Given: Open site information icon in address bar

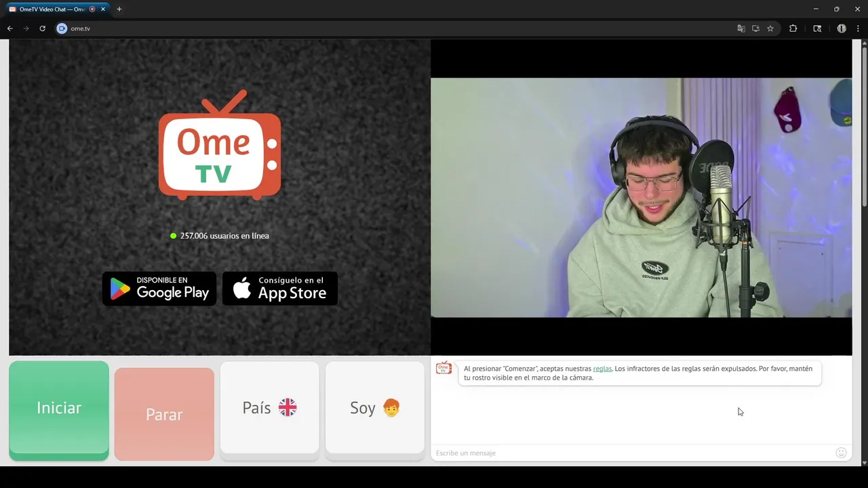Looking at the screenshot, I should [x=62, y=28].
